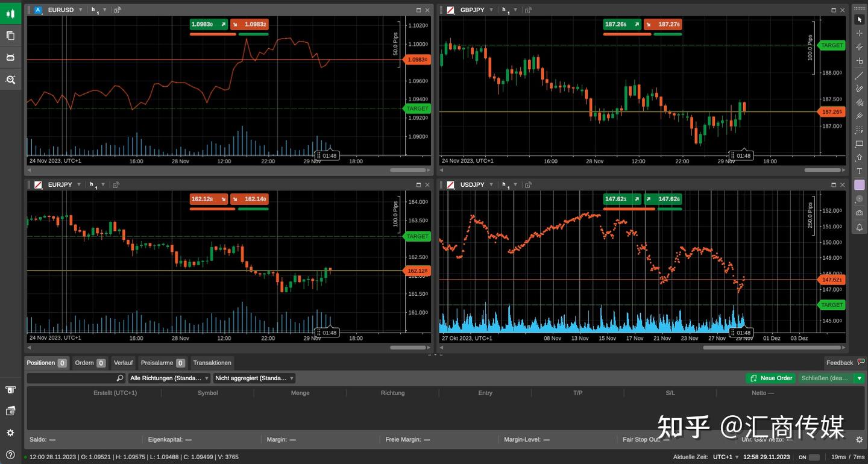Switch to the Positionen tab

pyautogui.click(x=46, y=363)
